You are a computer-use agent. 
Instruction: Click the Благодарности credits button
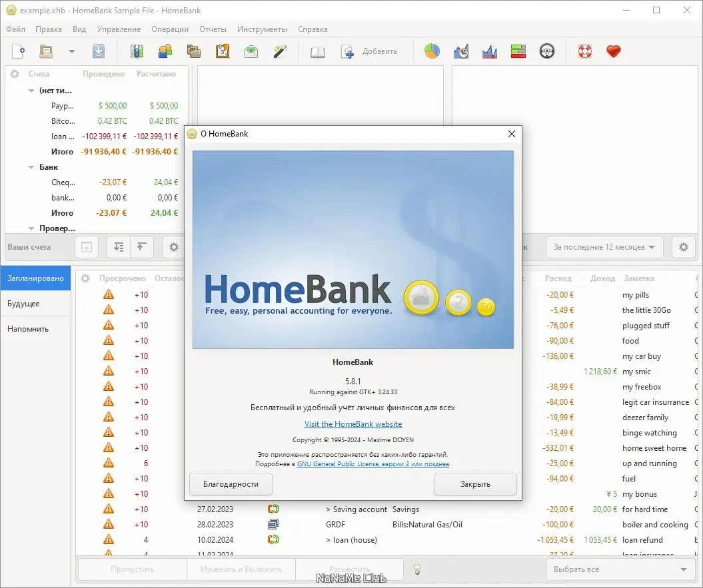[231, 484]
